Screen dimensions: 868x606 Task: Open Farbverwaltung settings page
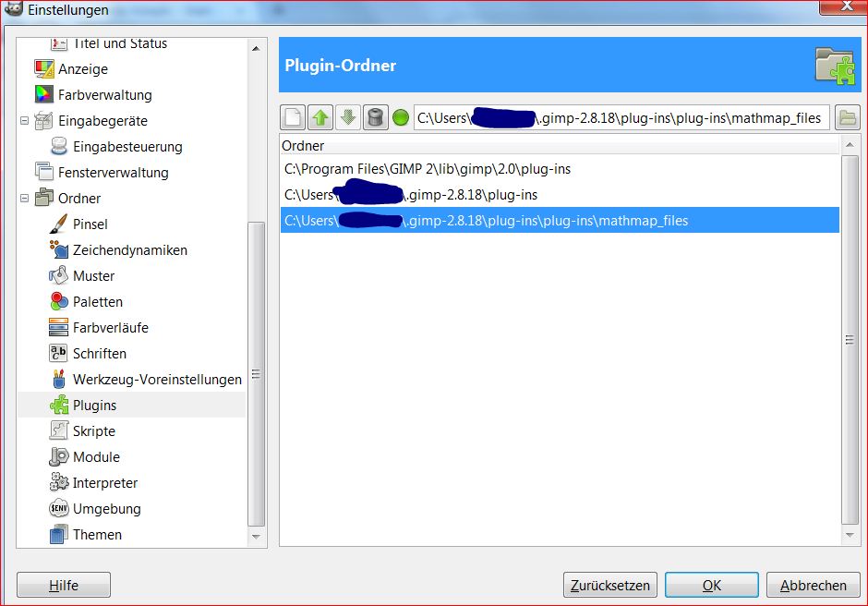(104, 95)
